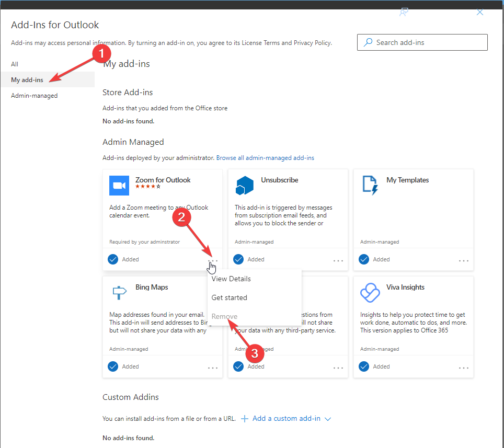
Task: Expand the chevron next to Add a custom add-in
Action: tap(327, 419)
